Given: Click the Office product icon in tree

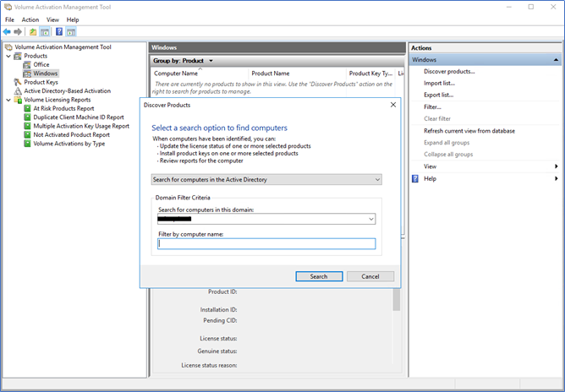Looking at the screenshot, I should (27, 65).
